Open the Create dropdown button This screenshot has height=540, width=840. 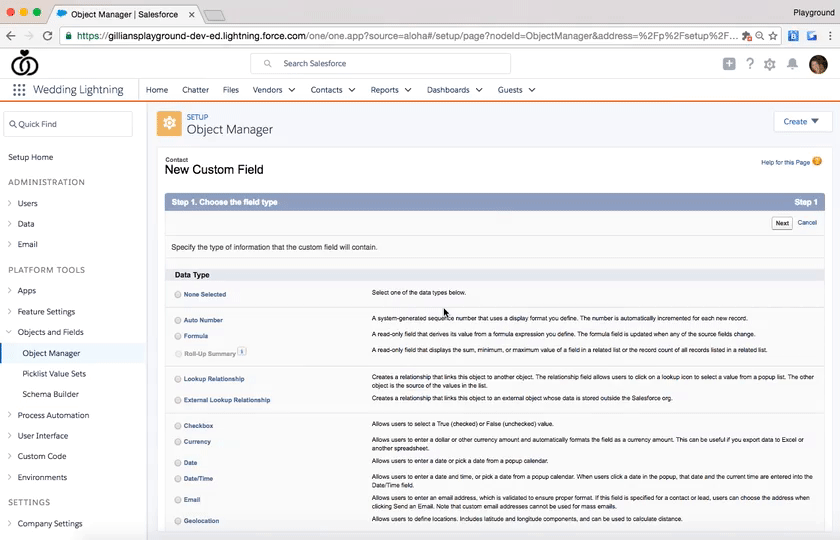[x=802, y=122]
